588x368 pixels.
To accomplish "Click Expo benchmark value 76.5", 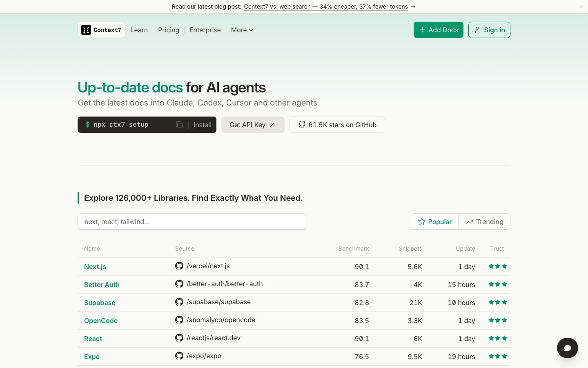I will 362,357.
